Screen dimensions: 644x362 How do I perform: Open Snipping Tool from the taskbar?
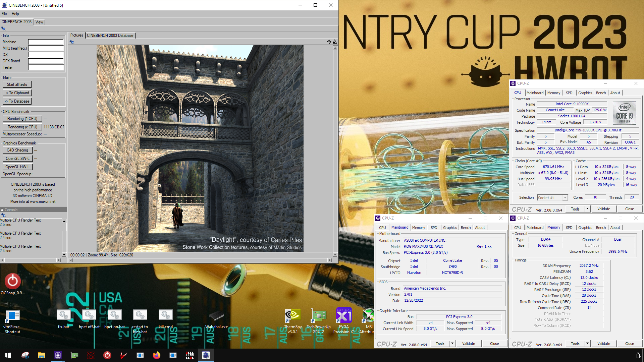point(25,355)
